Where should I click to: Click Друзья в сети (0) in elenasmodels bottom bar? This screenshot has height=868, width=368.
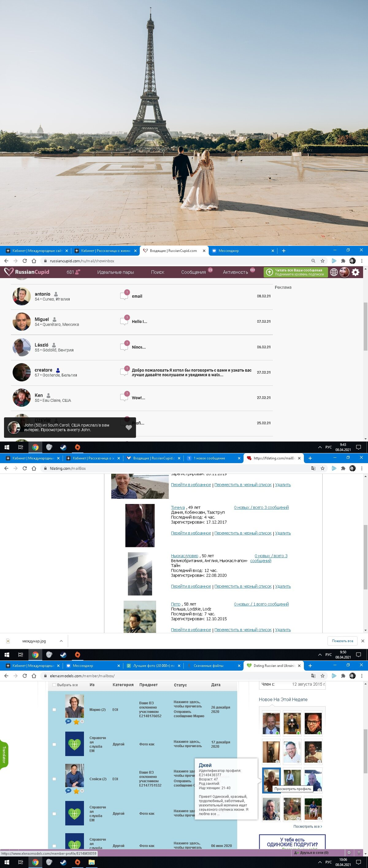pos(311,853)
